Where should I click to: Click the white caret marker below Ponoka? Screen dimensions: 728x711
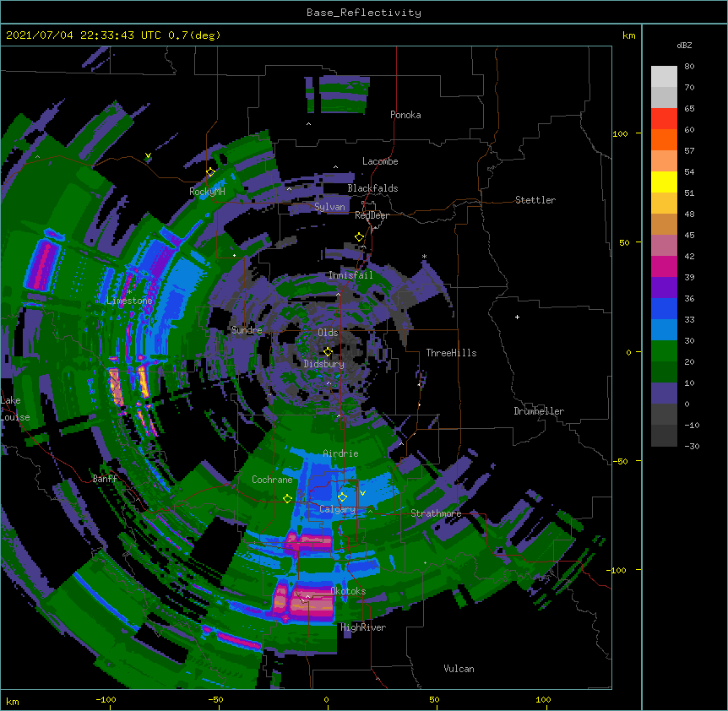[308, 124]
